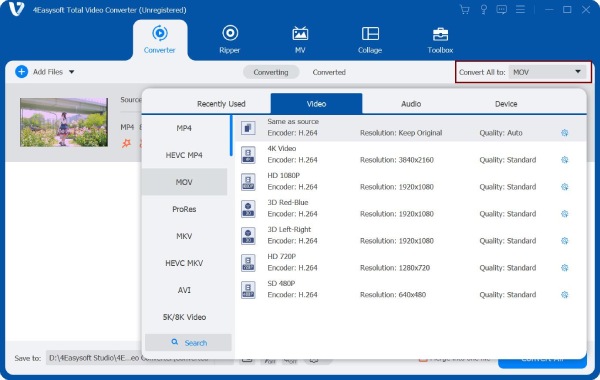Go to the Collage tab
Image resolution: width=600 pixels, height=380 pixels.
click(370, 40)
